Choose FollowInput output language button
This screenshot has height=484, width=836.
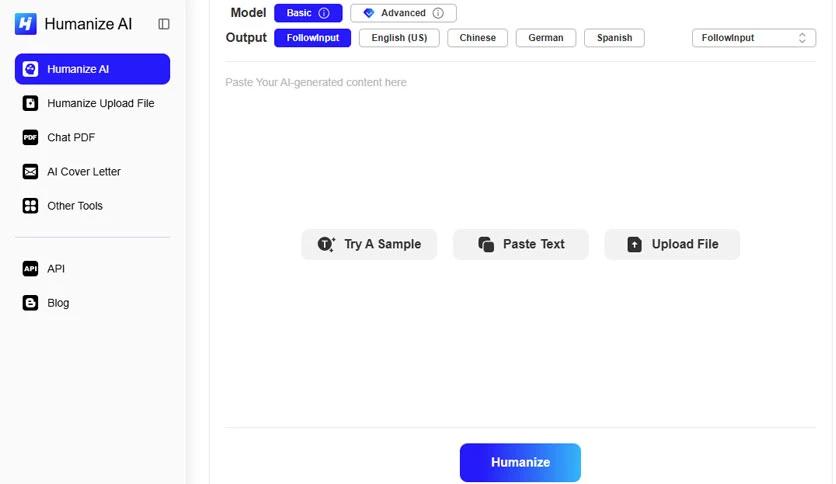(312, 38)
